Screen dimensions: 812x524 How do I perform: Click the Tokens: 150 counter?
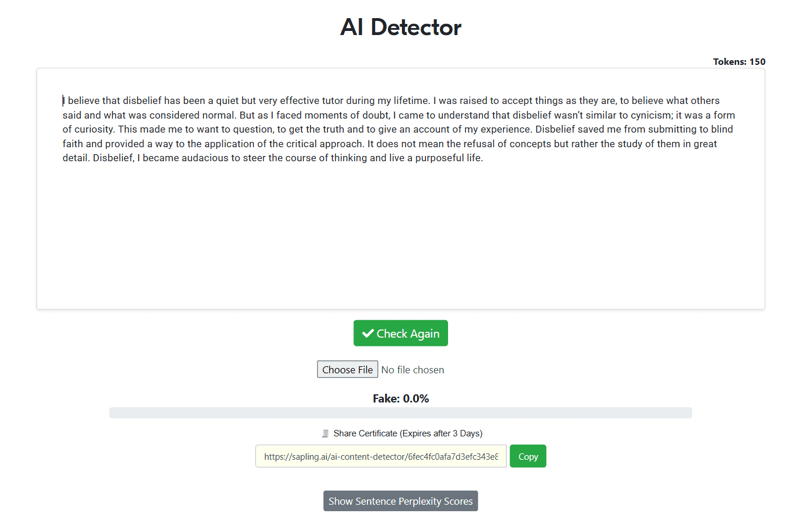click(739, 62)
